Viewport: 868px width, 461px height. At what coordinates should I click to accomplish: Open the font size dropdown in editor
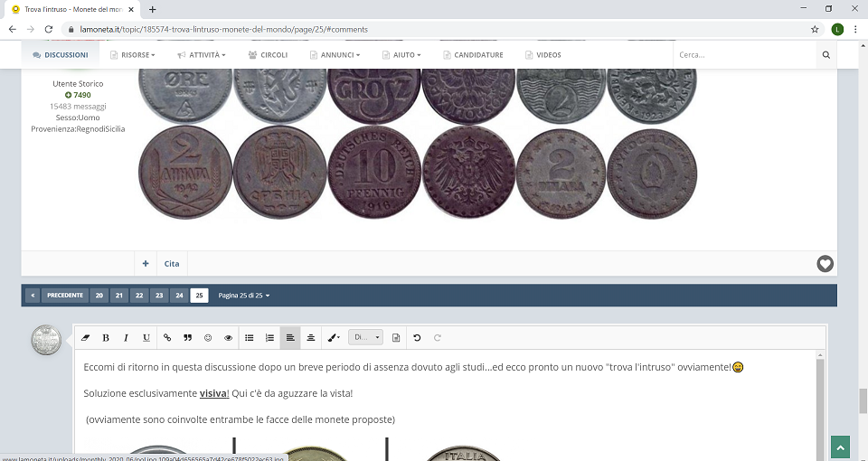(x=365, y=337)
